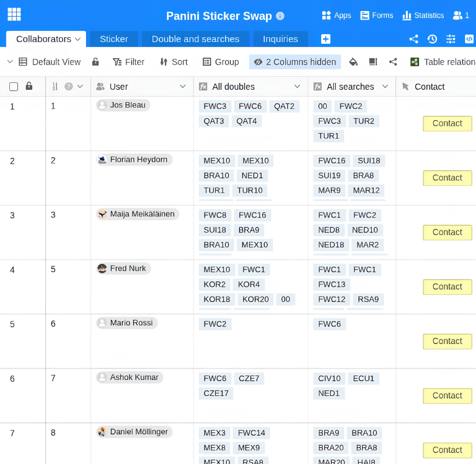Click the QAT2 tag in Jos Bleau's doubles
Screen dimensions: 476x464
pos(284,107)
